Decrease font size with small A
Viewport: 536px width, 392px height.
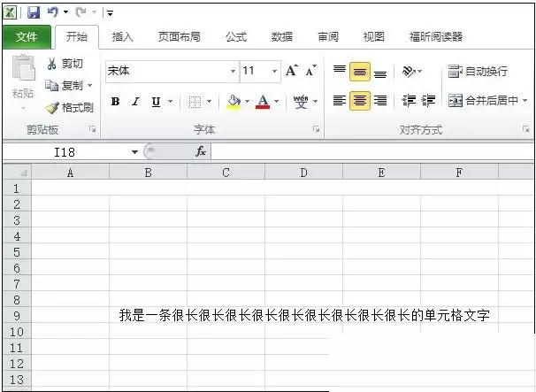(x=311, y=71)
